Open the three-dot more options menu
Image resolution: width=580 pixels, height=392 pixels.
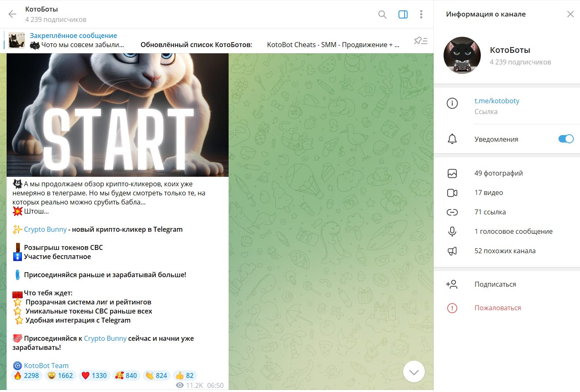421,14
